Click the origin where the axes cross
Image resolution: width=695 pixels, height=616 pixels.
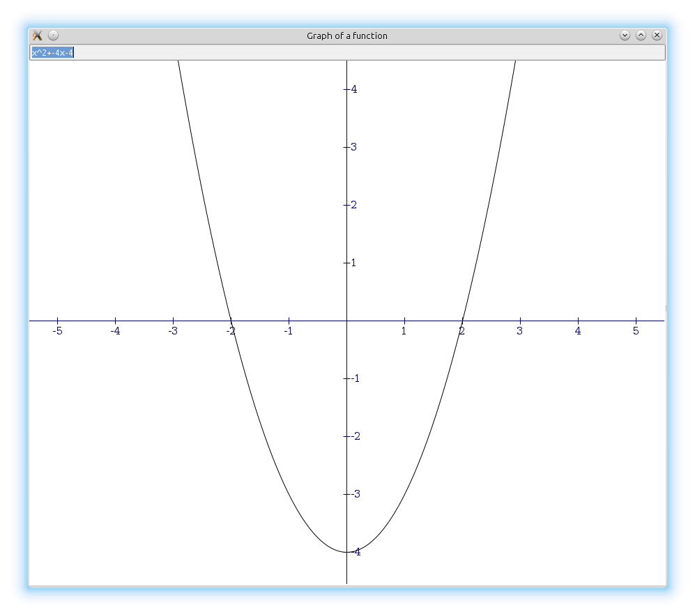346,321
